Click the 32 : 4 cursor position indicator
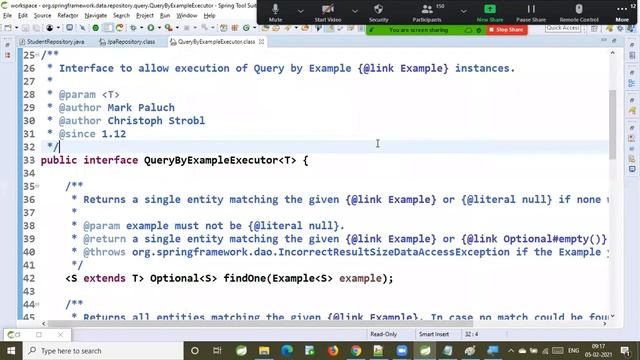This screenshot has width=640, height=360. coord(471,334)
